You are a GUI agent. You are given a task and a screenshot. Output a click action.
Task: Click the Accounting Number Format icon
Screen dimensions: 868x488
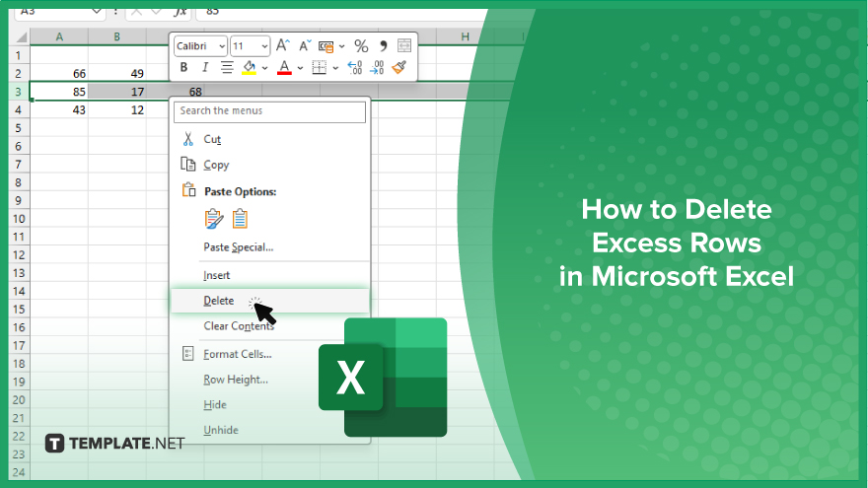click(325, 46)
